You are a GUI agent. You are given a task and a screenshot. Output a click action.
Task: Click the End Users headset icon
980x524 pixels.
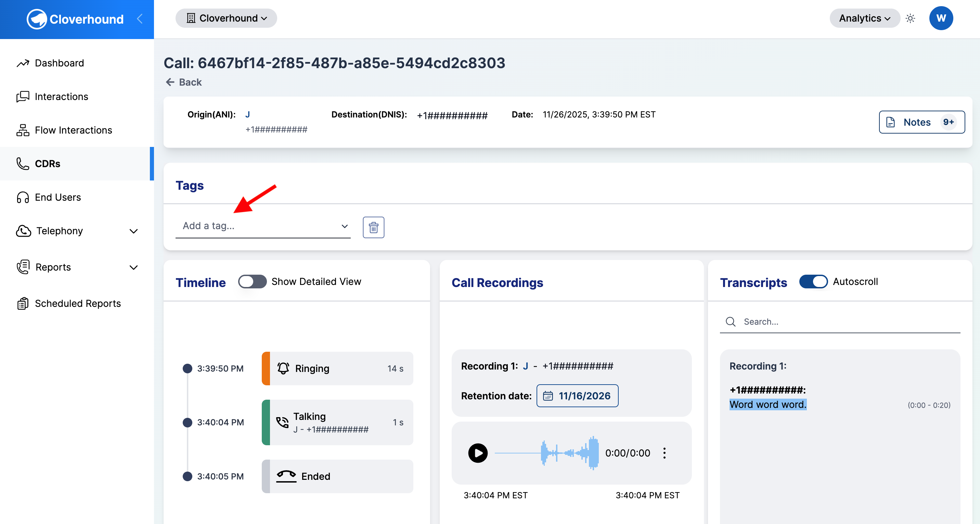point(23,197)
